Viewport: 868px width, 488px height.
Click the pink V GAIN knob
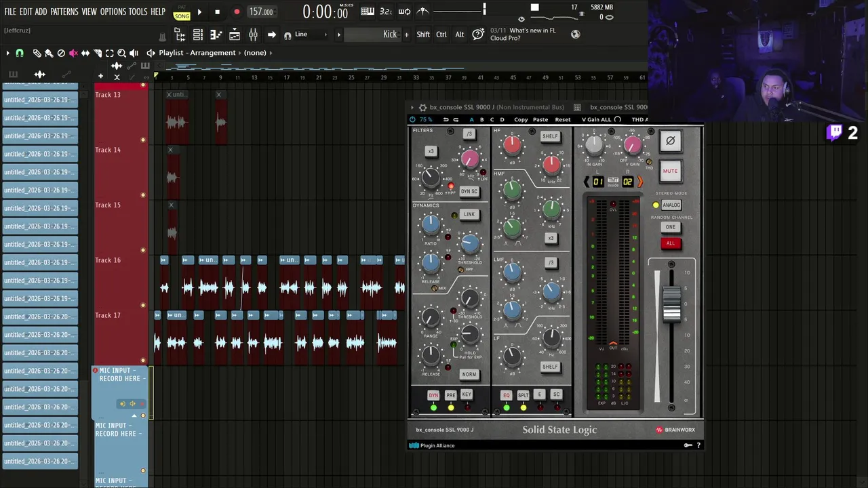633,144
